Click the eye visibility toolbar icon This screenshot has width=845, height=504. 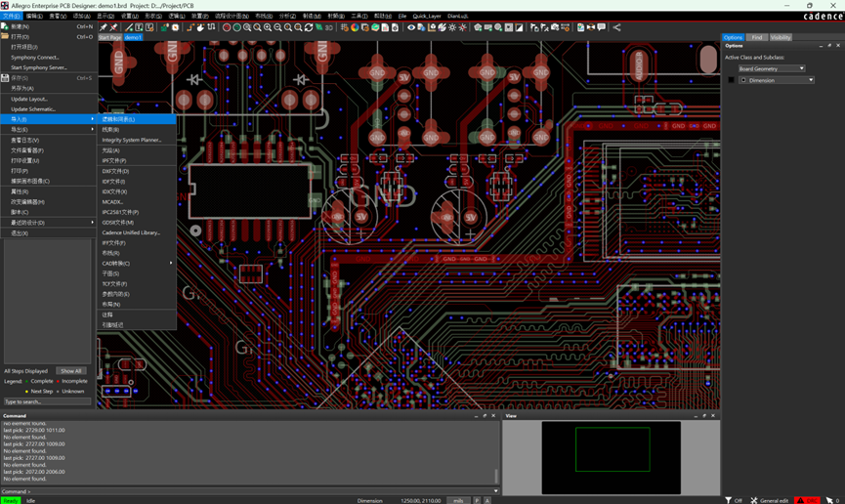(x=411, y=27)
